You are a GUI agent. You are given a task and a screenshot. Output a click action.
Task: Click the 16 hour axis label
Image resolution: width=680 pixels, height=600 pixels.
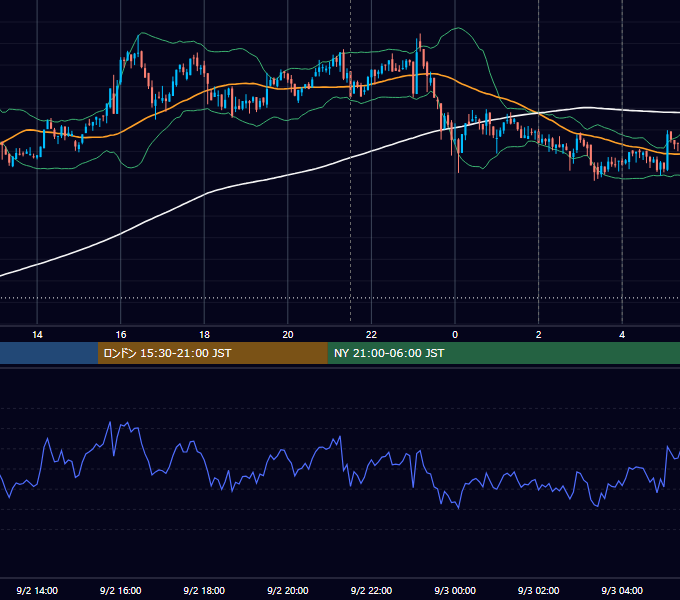(121, 335)
